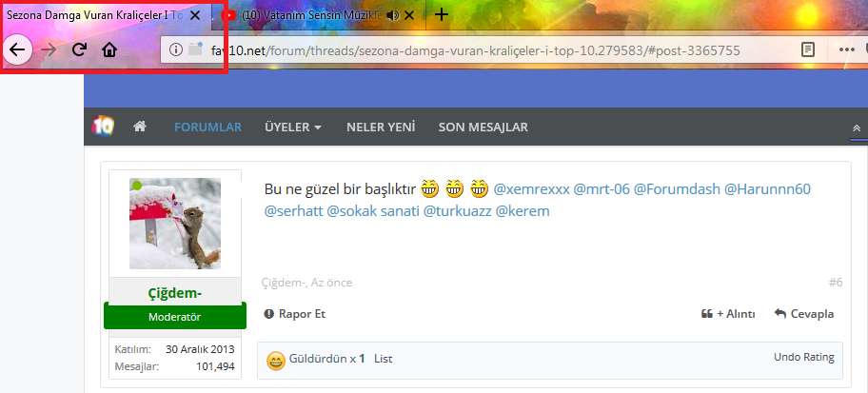Toggle reader view icon in the address bar
This screenshot has height=393, width=868.
click(x=808, y=49)
